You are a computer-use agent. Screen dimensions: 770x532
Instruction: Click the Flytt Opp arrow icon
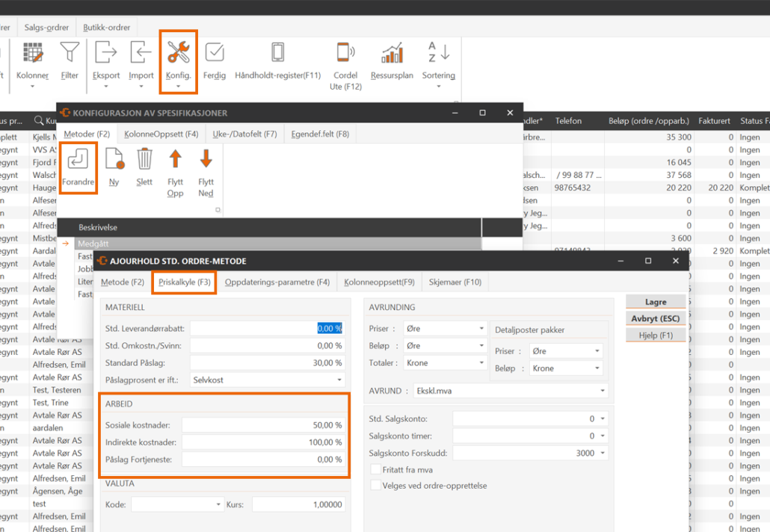click(176, 159)
